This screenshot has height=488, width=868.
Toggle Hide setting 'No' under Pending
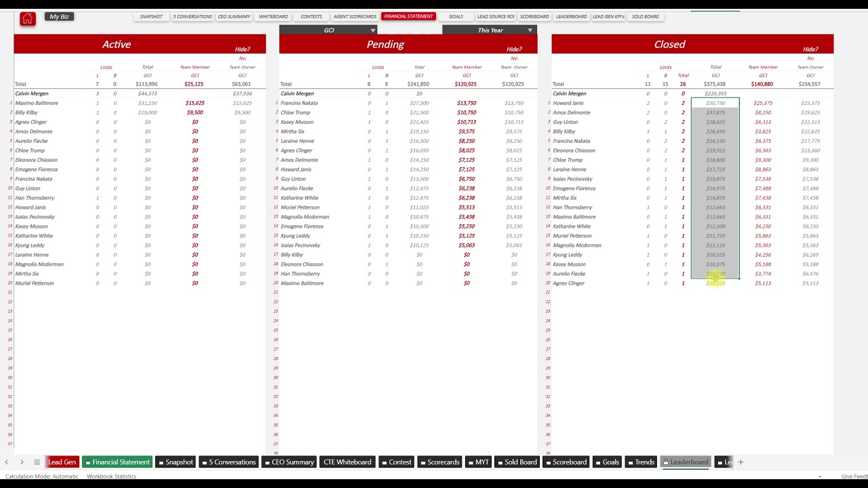pos(514,58)
